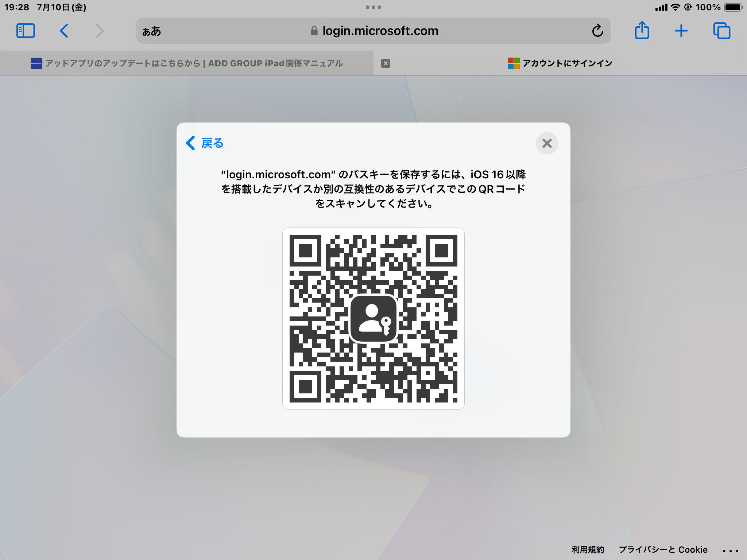This screenshot has height=560, width=747.
Task: Tap the Microsoft logo favicon on tab
Action: 514,63
